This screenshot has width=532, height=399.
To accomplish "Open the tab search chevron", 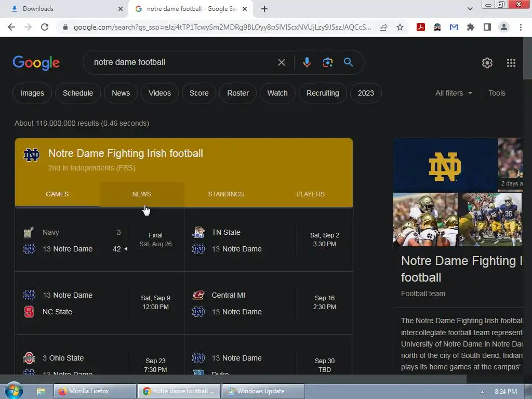I will (470, 9).
